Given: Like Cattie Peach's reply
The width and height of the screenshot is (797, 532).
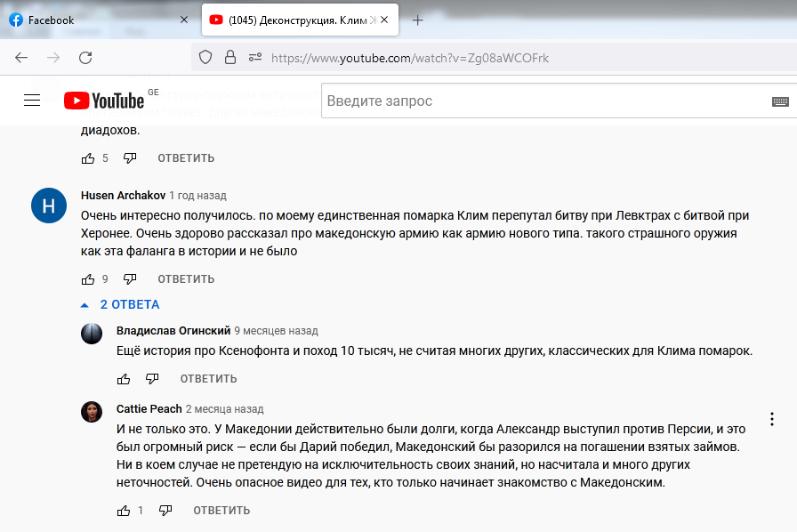Looking at the screenshot, I should 124,511.
